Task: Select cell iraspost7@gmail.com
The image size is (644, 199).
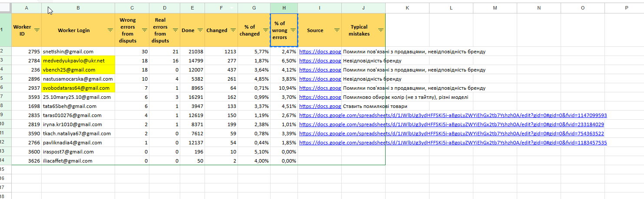Action: coord(78,152)
